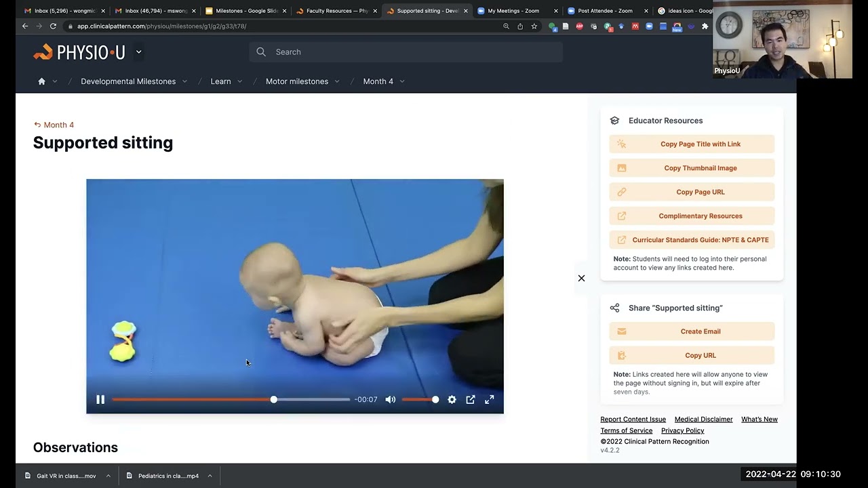868x488 pixels.
Task: Click the zoom magnifier icon in address bar
Action: pyautogui.click(x=506, y=26)
